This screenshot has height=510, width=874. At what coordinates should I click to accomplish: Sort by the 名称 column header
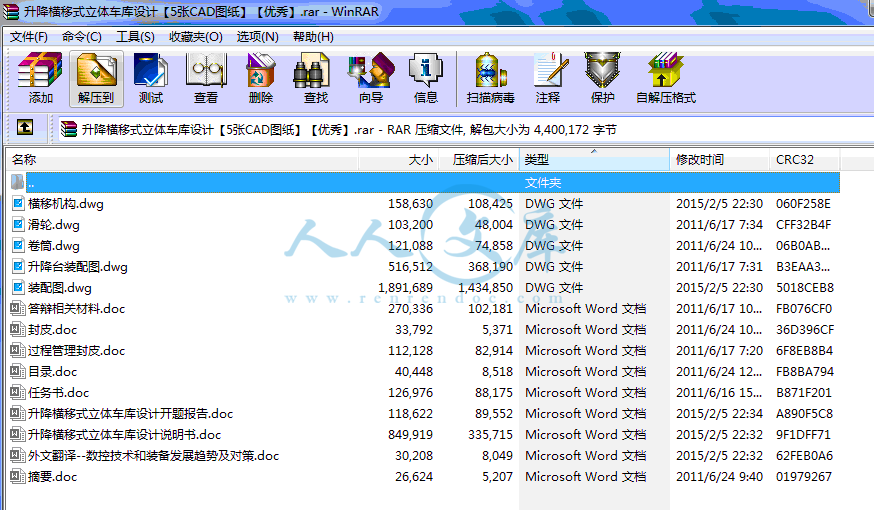(182, 160)
